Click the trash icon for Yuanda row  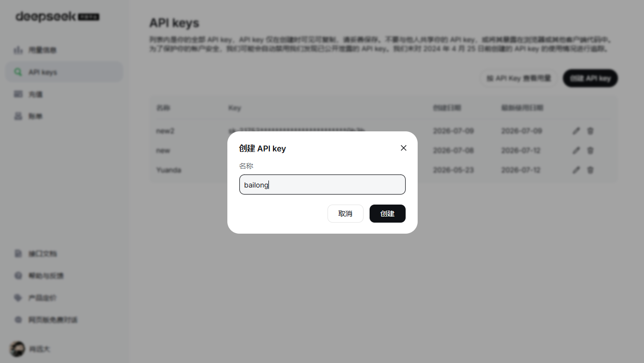tap(590, 170)
